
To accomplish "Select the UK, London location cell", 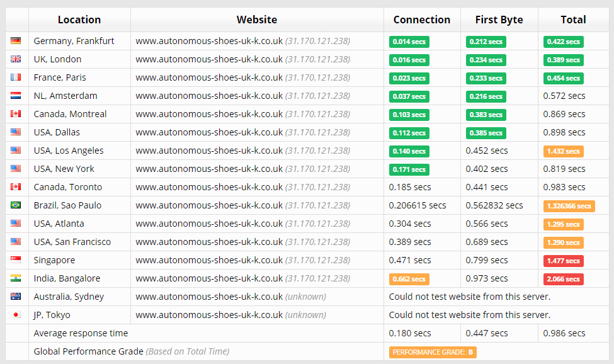I will click(x=79, y=59).
